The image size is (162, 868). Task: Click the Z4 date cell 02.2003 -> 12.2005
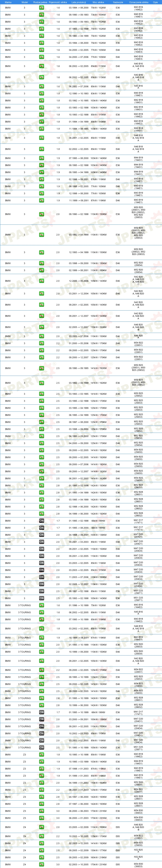coord(79,843)
